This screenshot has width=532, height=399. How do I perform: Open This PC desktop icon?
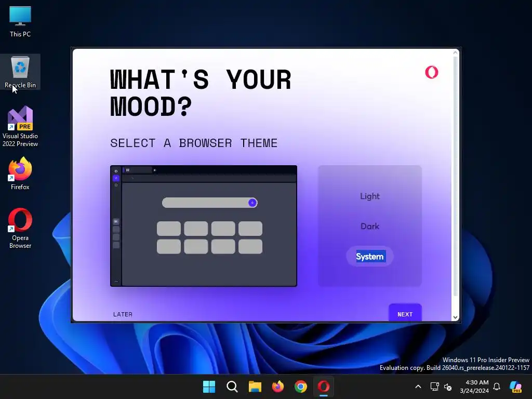[x=20, y=21]
